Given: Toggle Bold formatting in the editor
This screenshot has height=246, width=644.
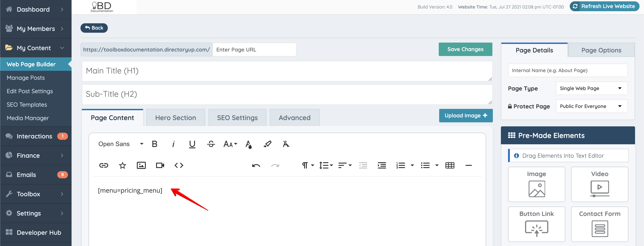Looking at the screenshot, I should [x=155, y=144].
